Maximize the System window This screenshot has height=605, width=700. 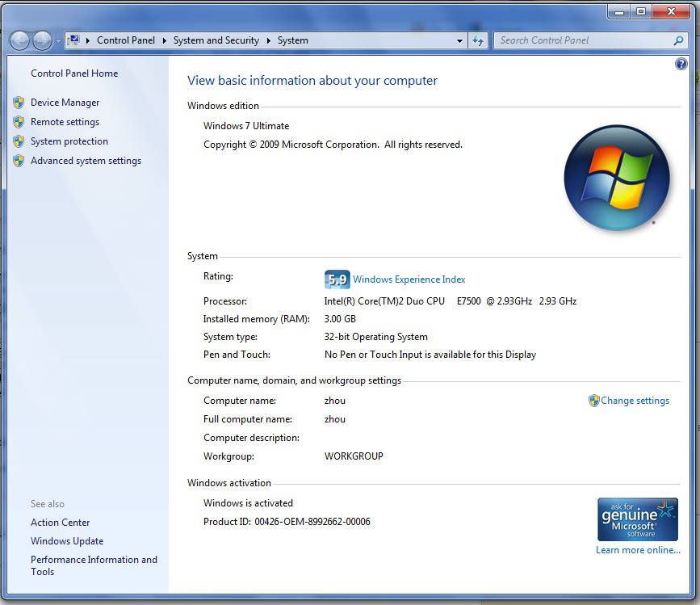pos(641,12)
